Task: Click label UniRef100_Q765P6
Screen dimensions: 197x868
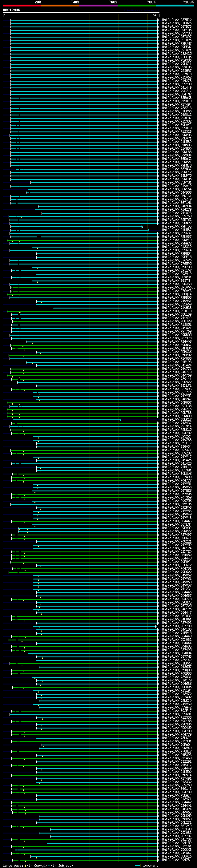Action: 177,260
